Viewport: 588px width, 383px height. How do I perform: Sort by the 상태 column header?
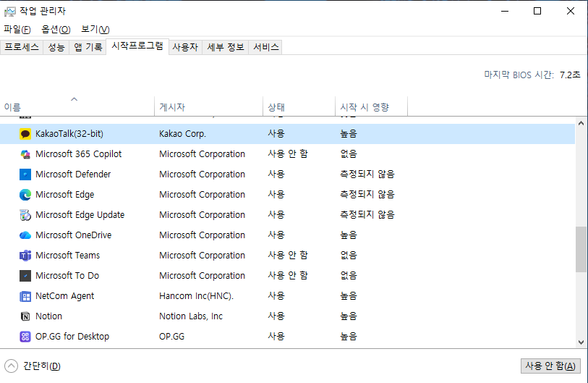pyautogui.click(x=299, y=106)
